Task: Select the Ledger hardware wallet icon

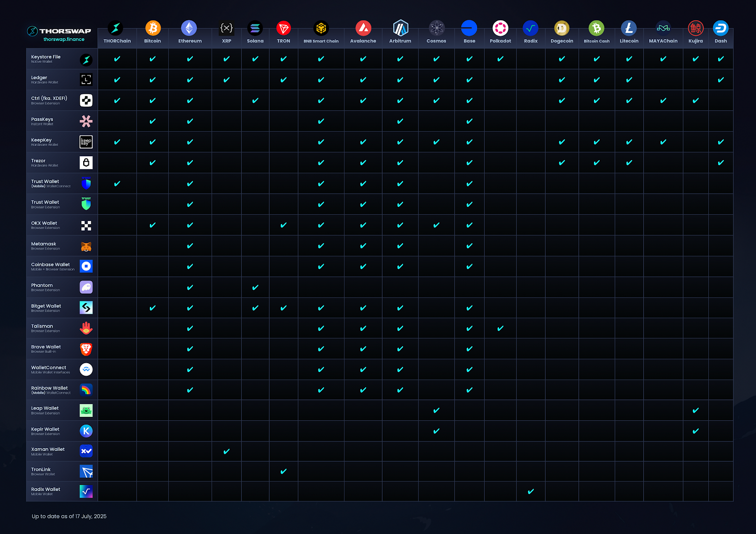Action: (86, 80)
